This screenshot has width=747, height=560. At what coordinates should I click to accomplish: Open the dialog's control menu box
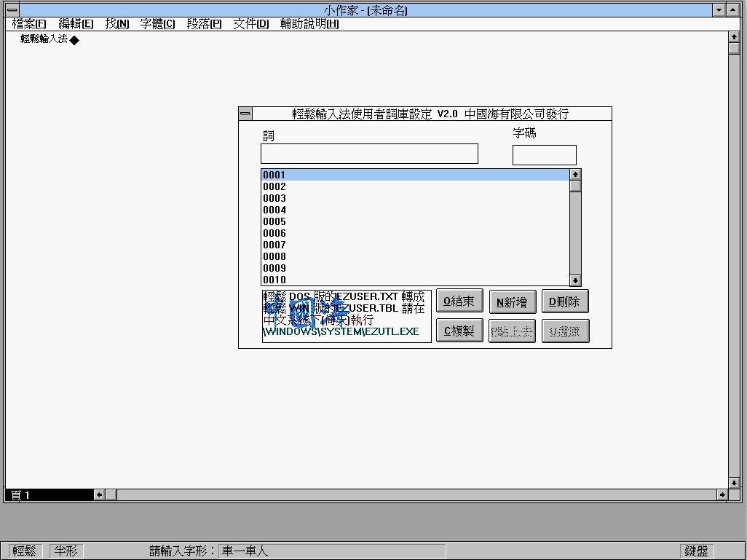coord(245,114)
